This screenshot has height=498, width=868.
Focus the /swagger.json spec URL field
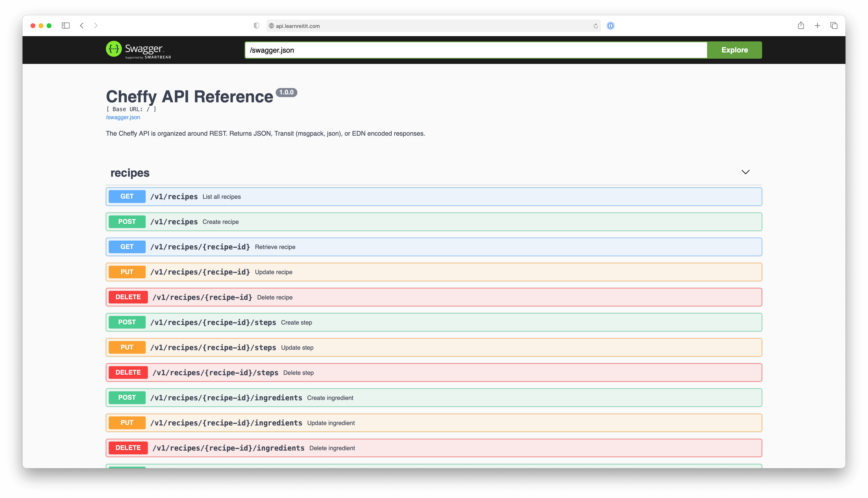click(x=476, y=50)
